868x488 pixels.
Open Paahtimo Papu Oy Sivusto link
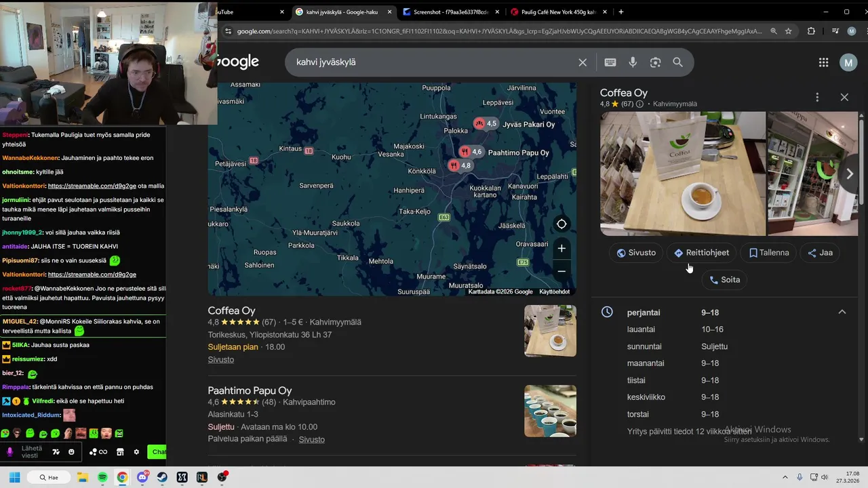point(312,440)
